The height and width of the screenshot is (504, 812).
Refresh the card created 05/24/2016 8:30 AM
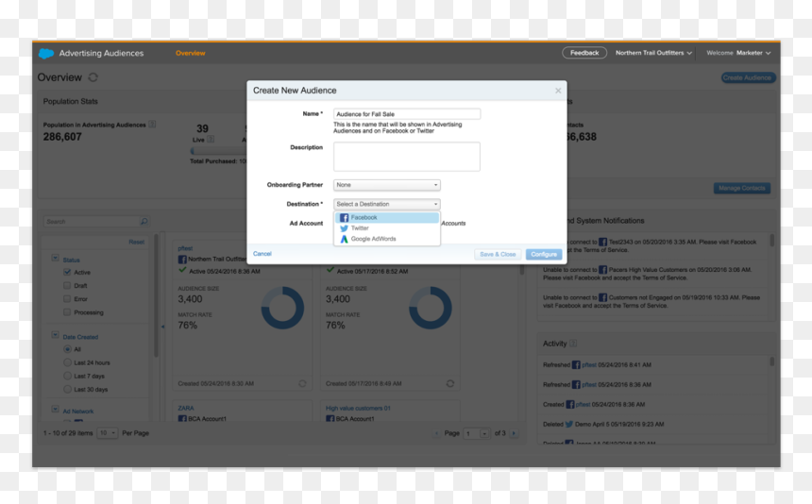point(302,383)
